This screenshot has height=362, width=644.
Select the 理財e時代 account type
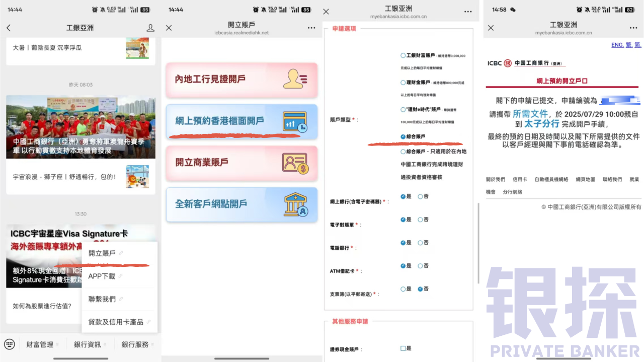(403, 109)
